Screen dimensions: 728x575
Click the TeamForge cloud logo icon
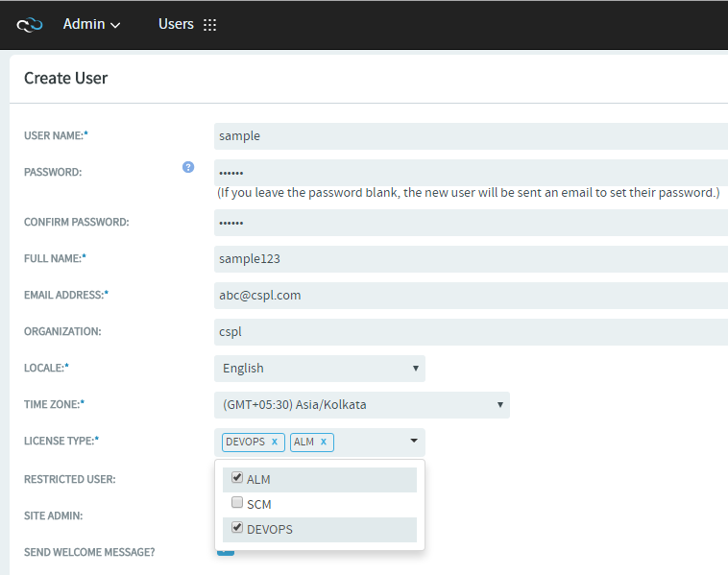click(x=30, y=25)
